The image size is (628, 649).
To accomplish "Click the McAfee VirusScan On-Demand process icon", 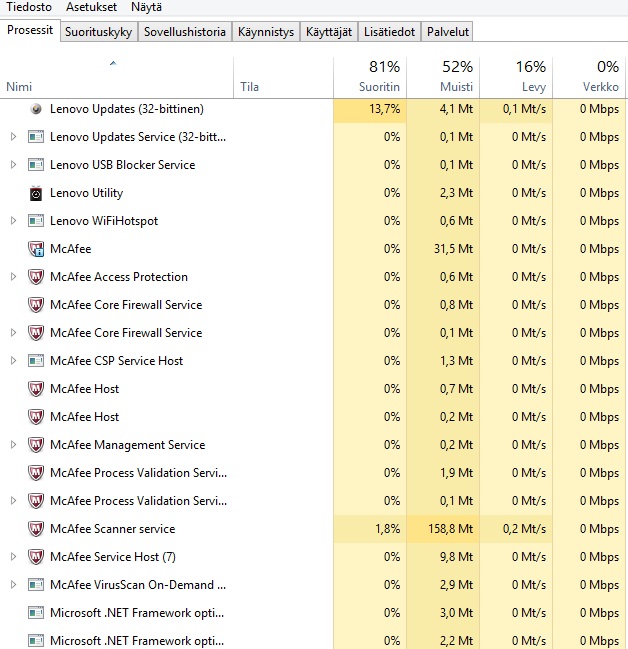I will click(36, 585).
